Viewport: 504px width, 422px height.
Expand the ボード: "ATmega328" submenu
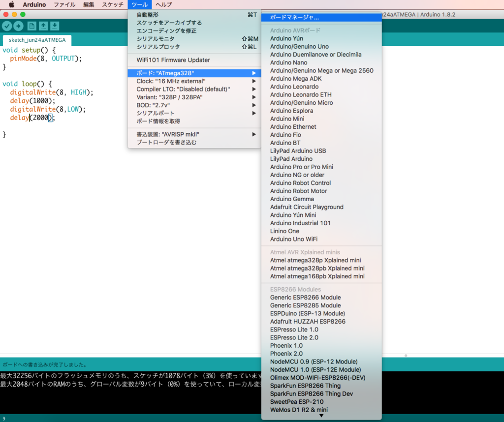tap(194, 73)
